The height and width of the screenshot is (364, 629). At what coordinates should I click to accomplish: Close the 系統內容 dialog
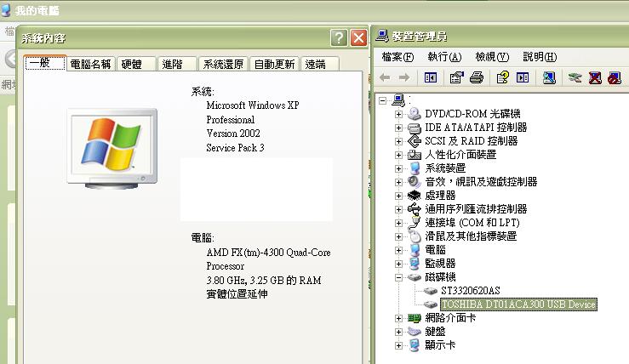(x=358, y=38)
